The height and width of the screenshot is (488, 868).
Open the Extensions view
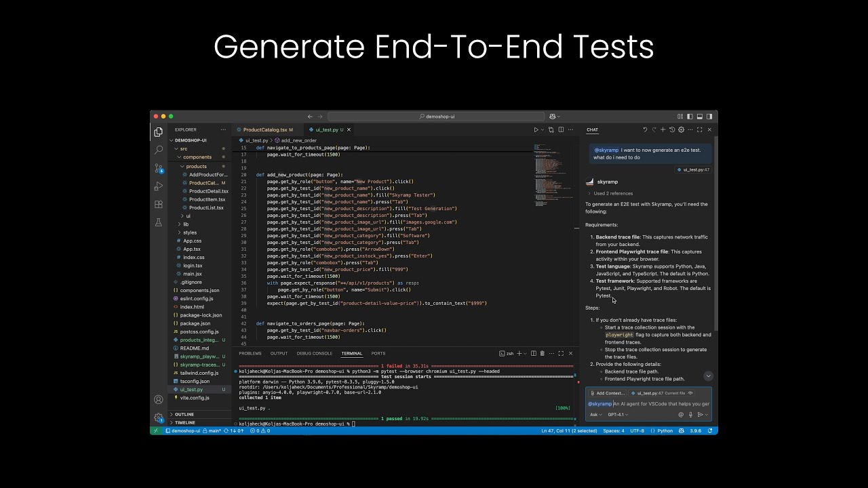(158, 204)
